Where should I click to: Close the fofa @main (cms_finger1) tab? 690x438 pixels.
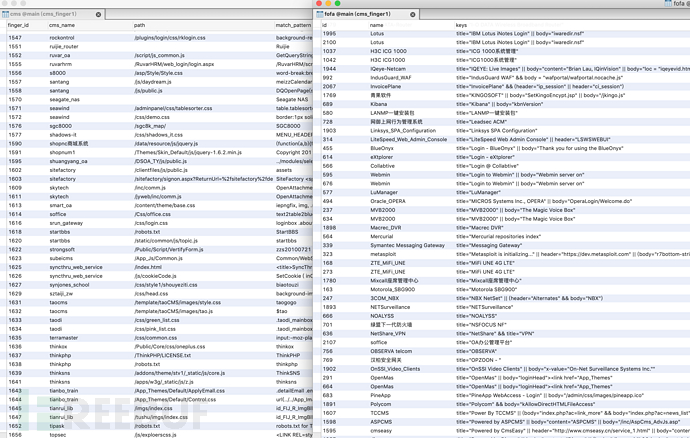(413, 15)
